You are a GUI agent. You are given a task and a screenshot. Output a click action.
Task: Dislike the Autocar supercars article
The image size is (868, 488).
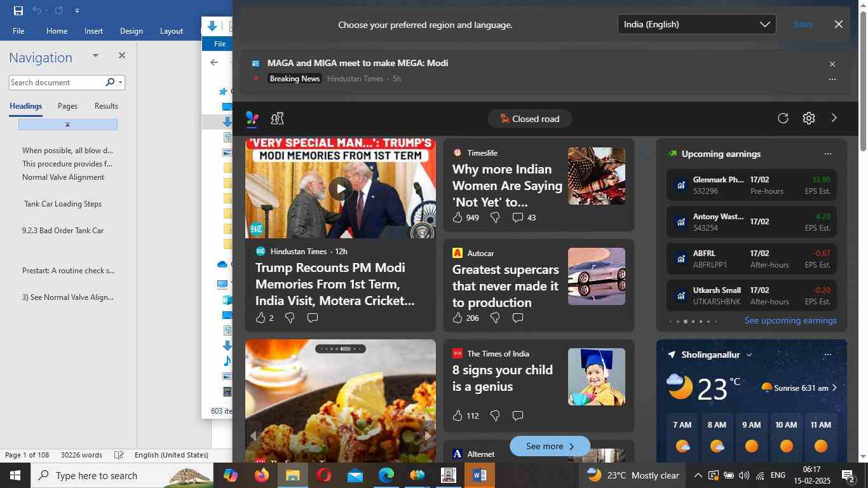[495, 318]
